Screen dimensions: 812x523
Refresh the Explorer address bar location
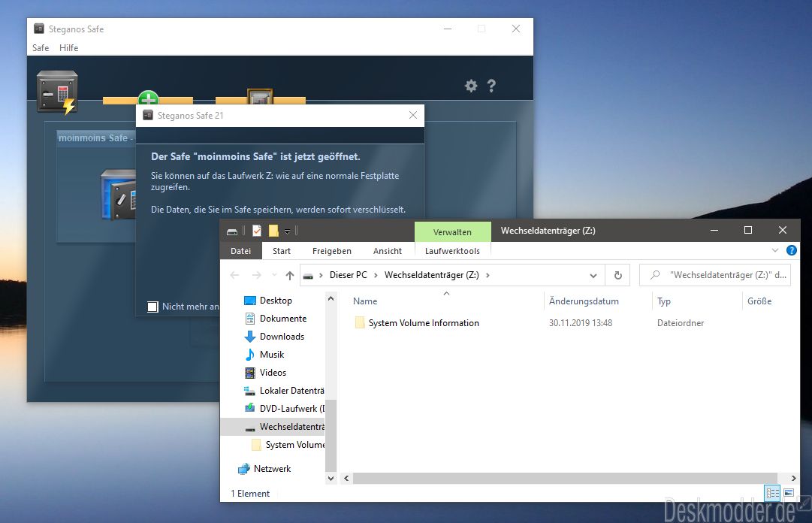tap(617, 275)
